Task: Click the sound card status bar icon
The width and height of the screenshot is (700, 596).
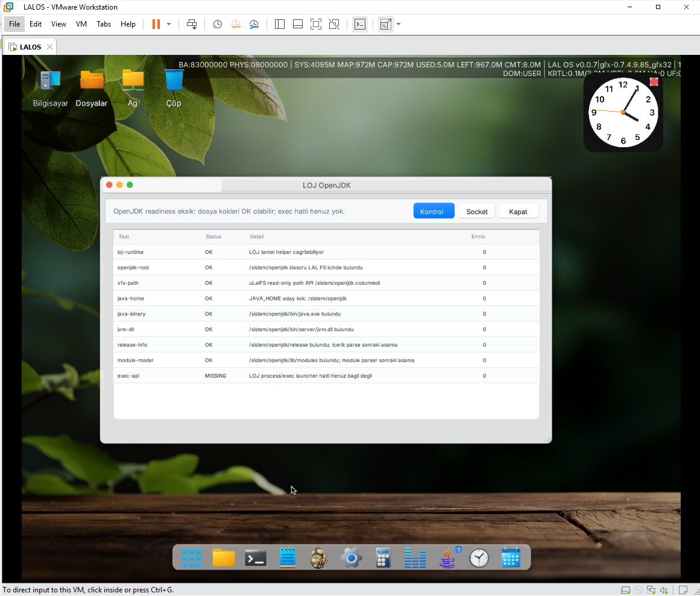Action: [664, 590]
